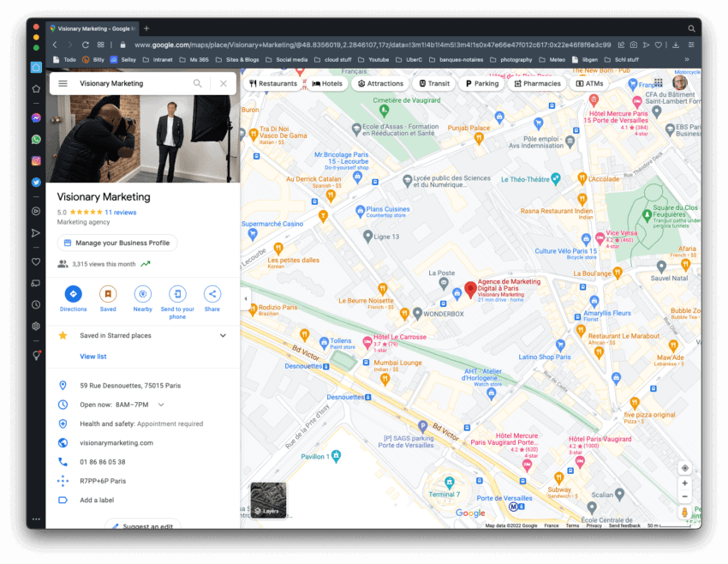Open the View list link

point(92,357)
